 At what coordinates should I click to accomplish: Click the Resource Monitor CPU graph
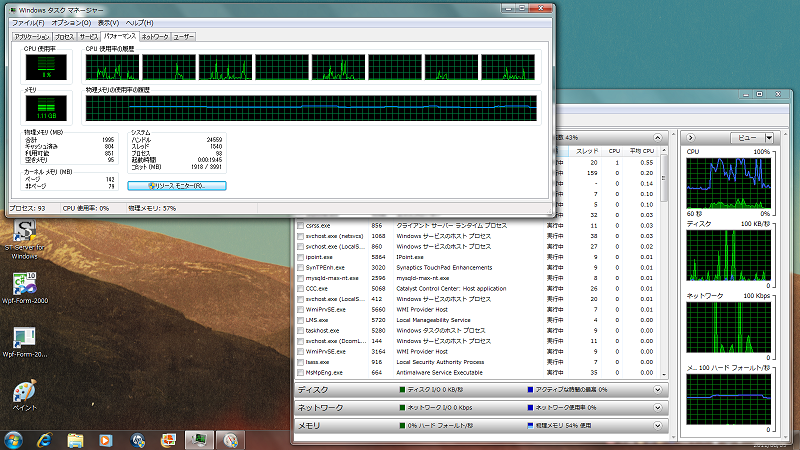[728, 183]
